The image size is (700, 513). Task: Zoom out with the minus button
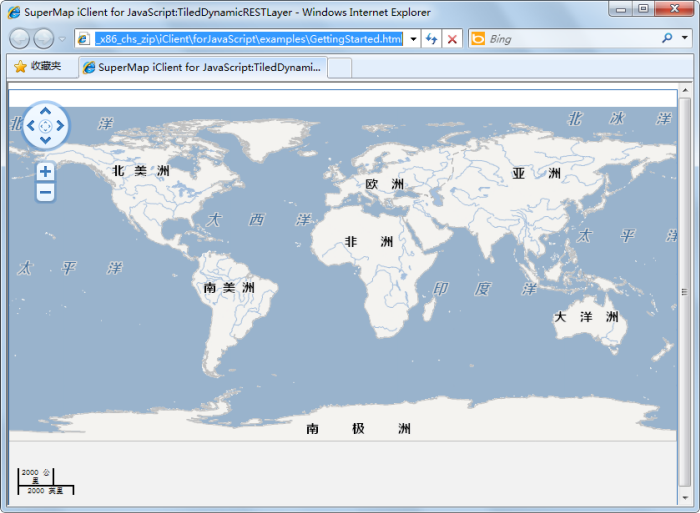(45, 191)
